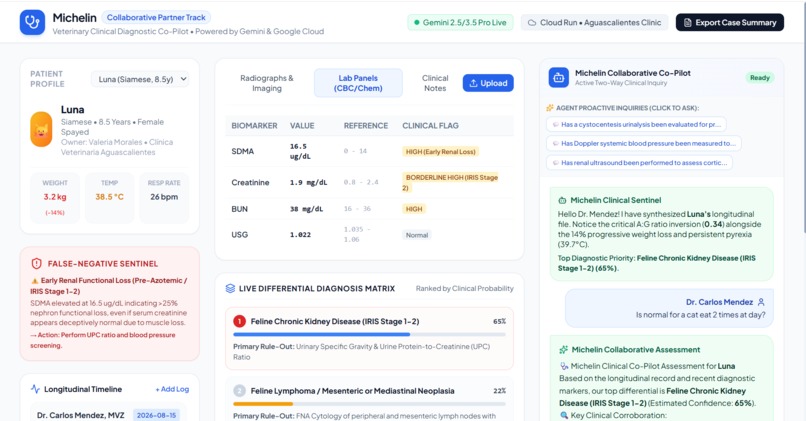Click the Creatinine biomarker label
The width and height of the screenshot is (806, 421).
(250, 182)
